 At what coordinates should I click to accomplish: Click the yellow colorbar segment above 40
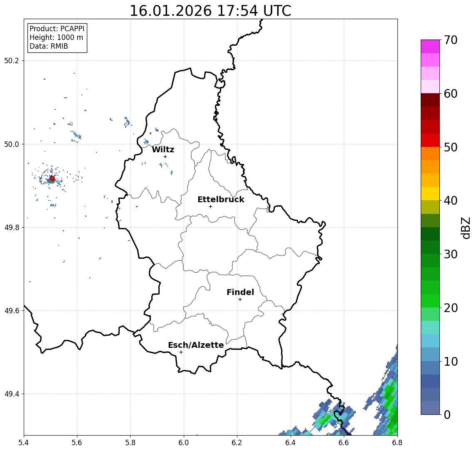click(430, 193)
